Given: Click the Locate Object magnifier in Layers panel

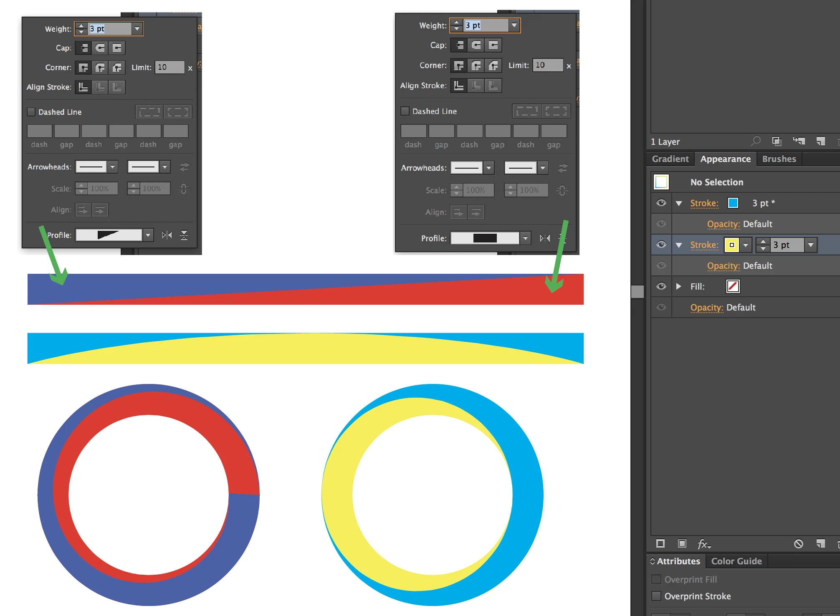Looking at the screenshot, I should click(755, 141).
